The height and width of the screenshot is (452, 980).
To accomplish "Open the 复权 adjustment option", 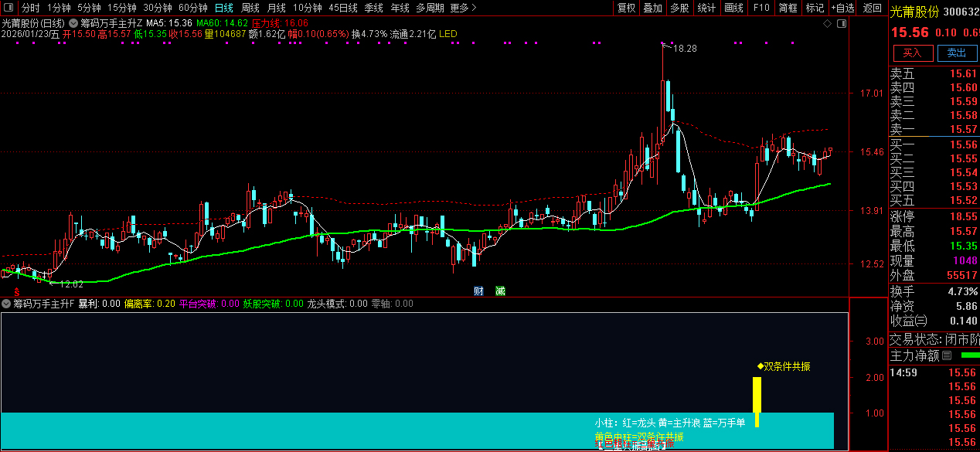I will click(626, 8).
